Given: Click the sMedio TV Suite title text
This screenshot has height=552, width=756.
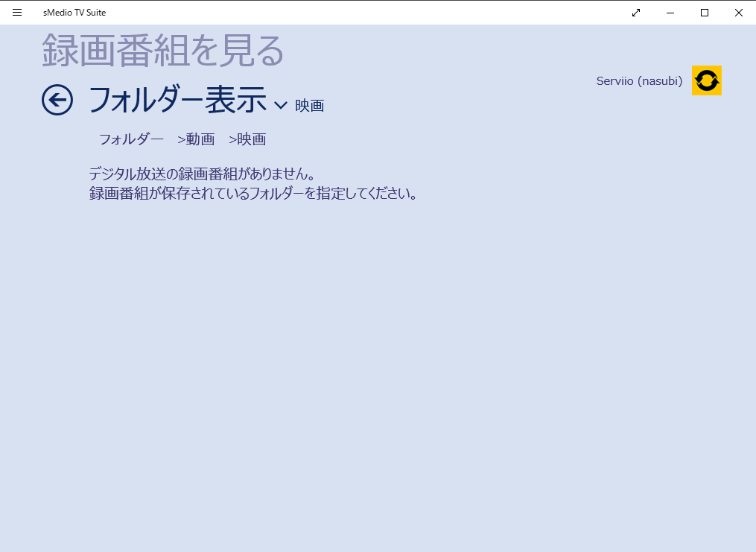Looking at the screenshot, I should (x=74, y=12).
